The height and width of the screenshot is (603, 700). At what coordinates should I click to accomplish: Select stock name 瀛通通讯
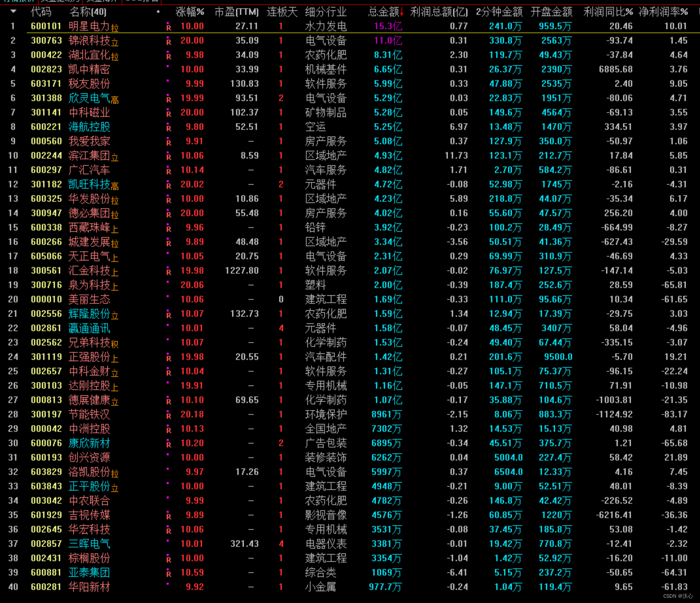89,328
